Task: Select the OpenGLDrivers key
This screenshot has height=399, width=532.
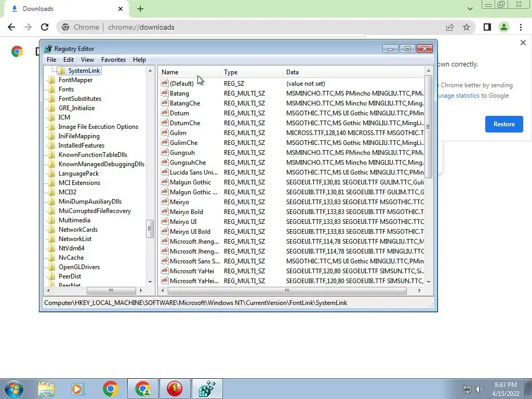Action: coord(79,267)
